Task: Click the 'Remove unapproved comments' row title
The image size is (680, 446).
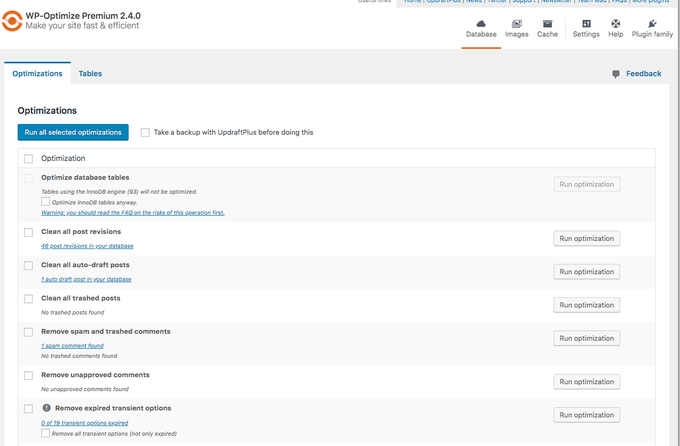Action: pyautogui.click(x=95, y=375)
